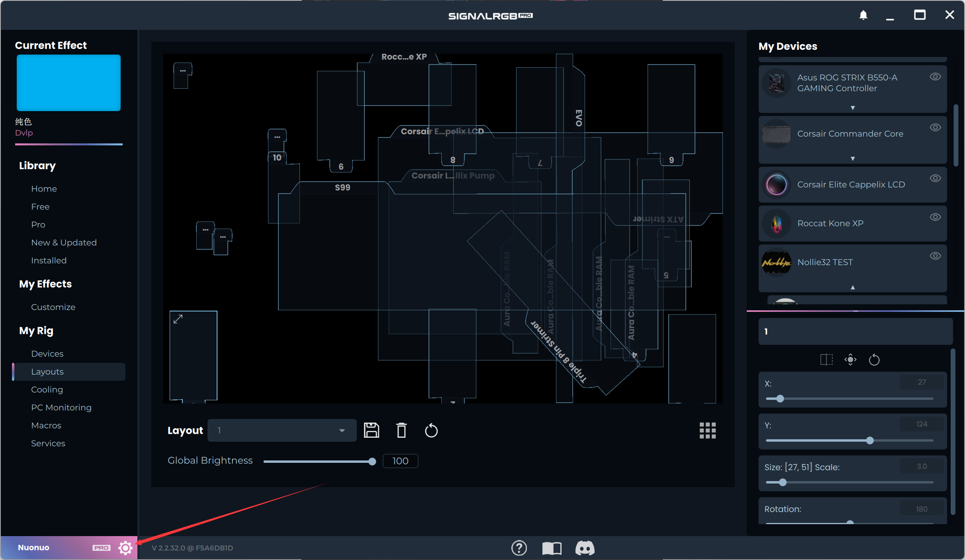Click the Y value field showing 124
Screen dimensions: 965x560
[x=922, y=424]
